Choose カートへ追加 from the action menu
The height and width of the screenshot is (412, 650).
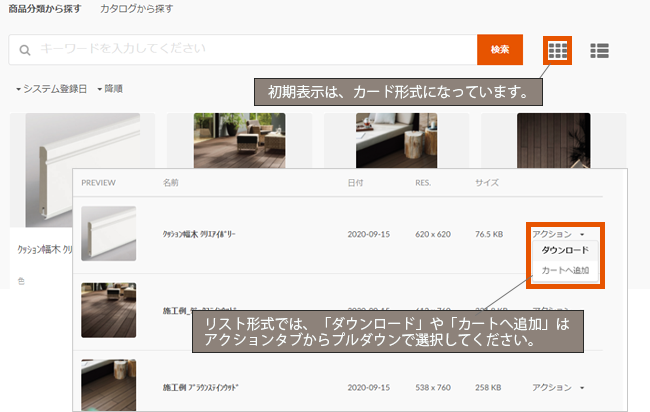tap(565, 270)
